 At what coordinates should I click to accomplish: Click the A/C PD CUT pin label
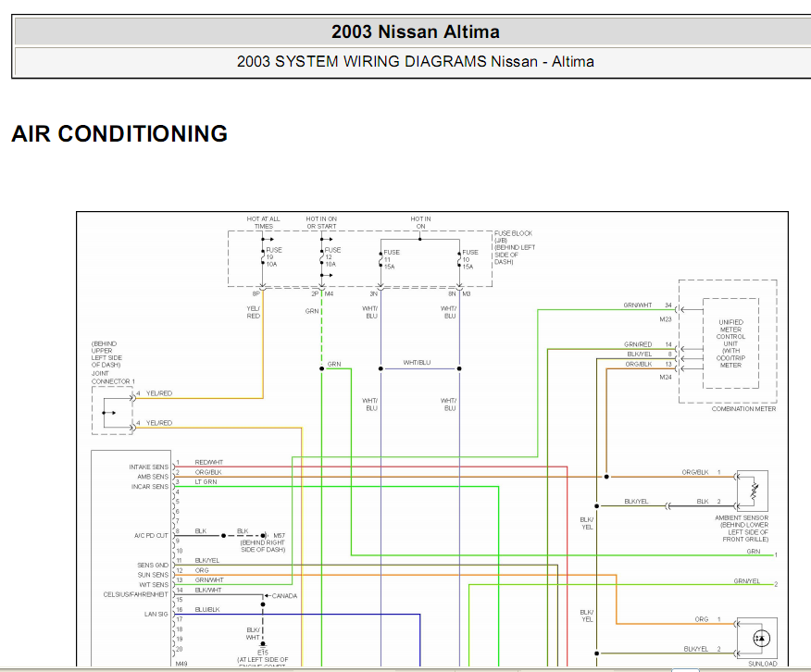pos(151,536)
